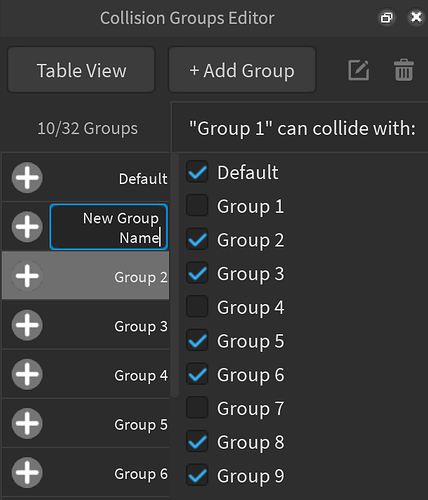Click the plus icon beside Default group
Image resolution: width=428 pixels, height=500 pixels.
pos(27,178)
